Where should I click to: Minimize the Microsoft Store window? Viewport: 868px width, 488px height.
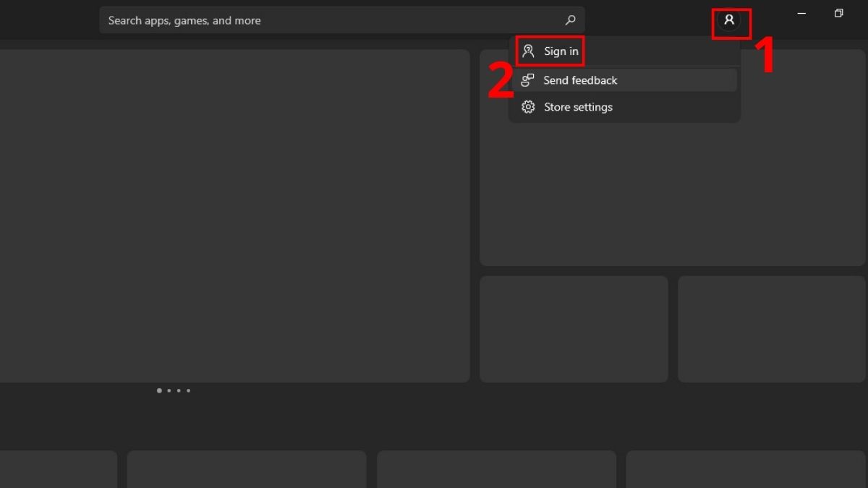click(801, 14)
